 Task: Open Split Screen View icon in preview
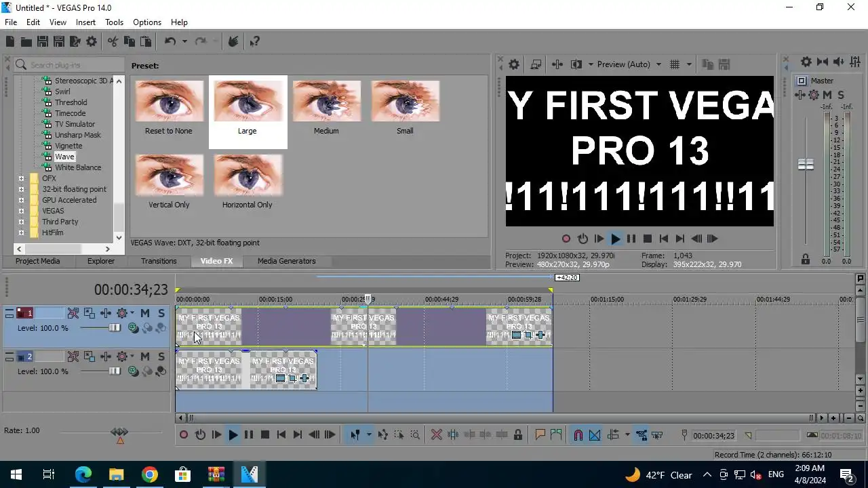[x=576, y=64]
